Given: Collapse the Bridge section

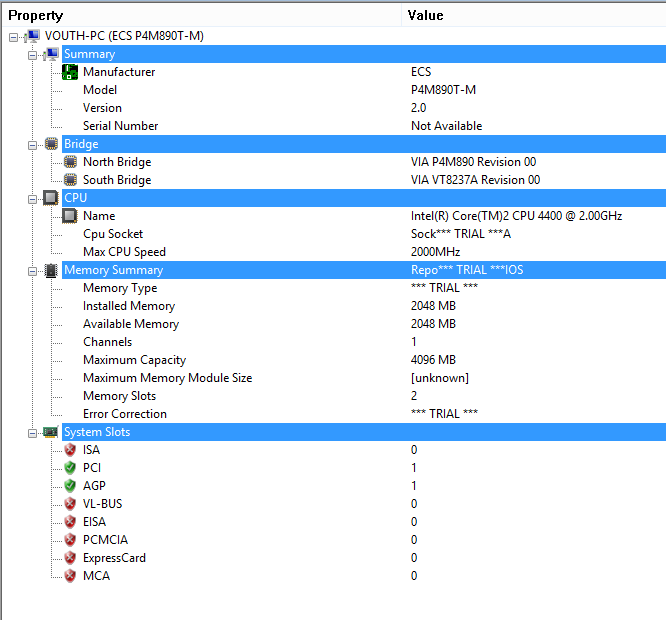Looking at the screenshot, I should coord(32,145).
